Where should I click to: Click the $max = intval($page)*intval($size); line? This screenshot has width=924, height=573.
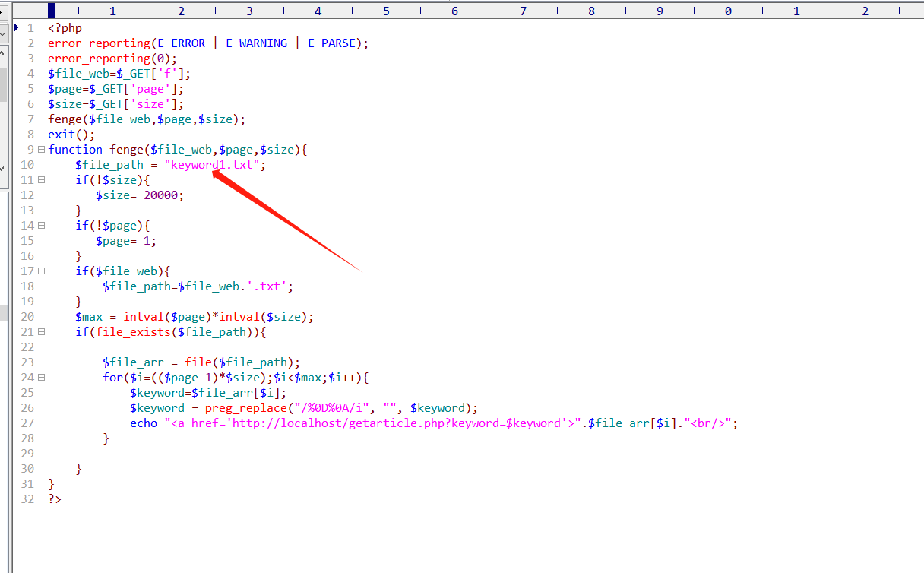pos(195,317)
